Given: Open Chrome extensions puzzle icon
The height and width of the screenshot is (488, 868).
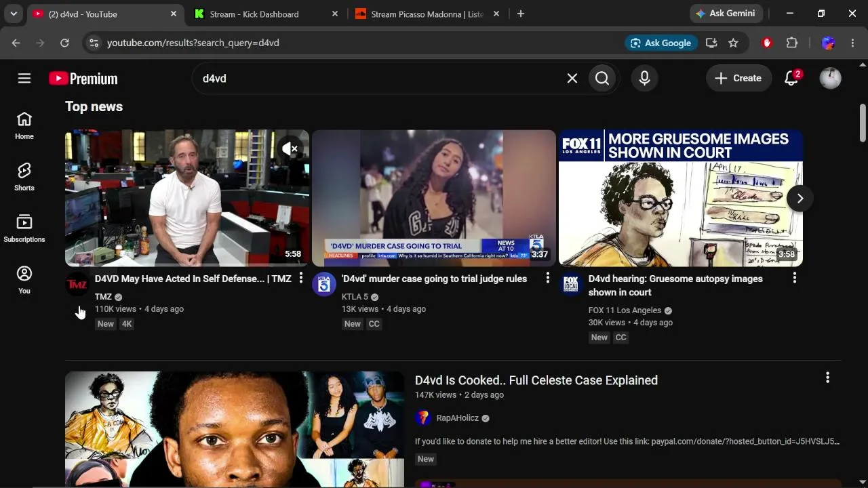Looking at the screenshot, I should (x=792, y=43).
